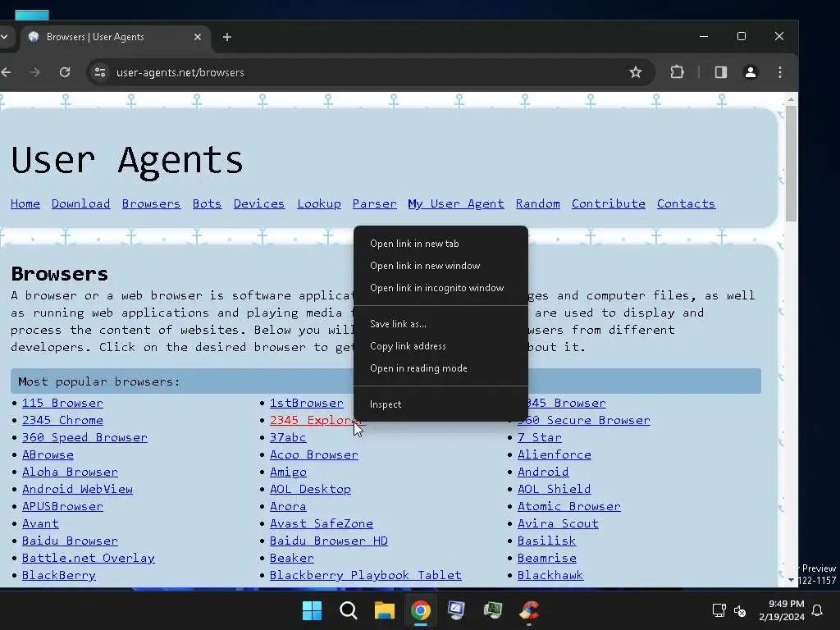This screenshot has width=840, height=630.
Task: Open File Explorer from taskbar
Action: (x=384, y=610)
